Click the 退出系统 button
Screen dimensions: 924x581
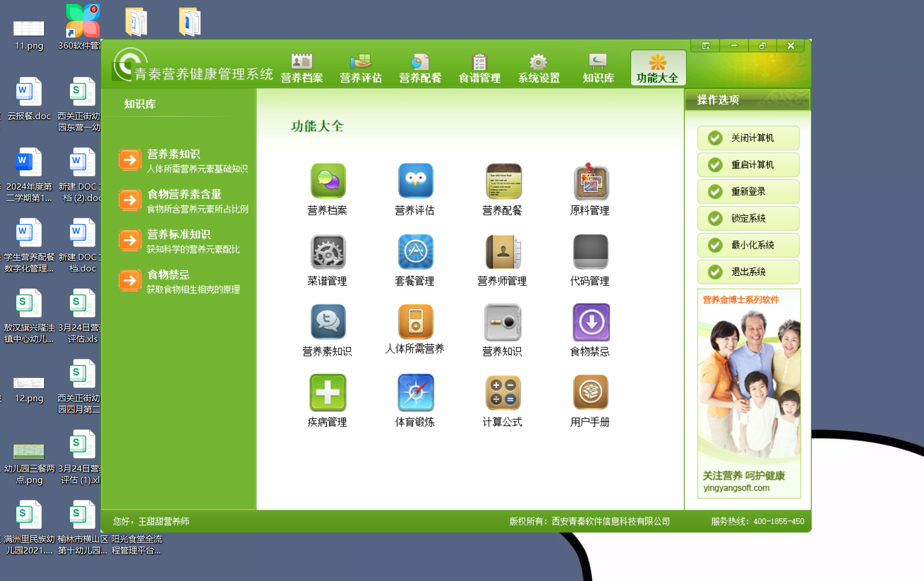[748, 272]
